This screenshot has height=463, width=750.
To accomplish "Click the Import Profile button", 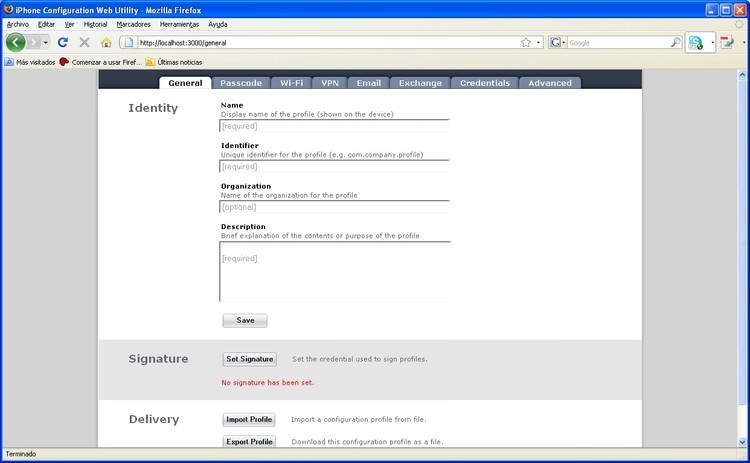I will 249,419.
